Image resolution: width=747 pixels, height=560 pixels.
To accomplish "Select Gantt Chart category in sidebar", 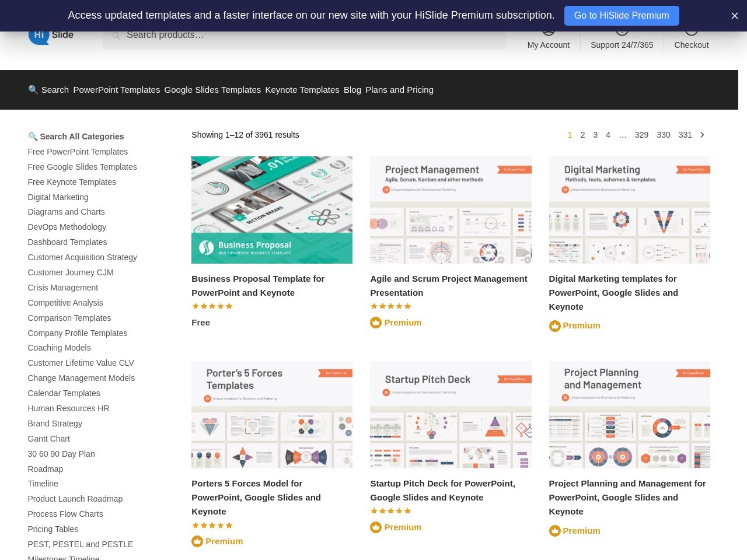I will pyautogui.click(x=48, y=439).
